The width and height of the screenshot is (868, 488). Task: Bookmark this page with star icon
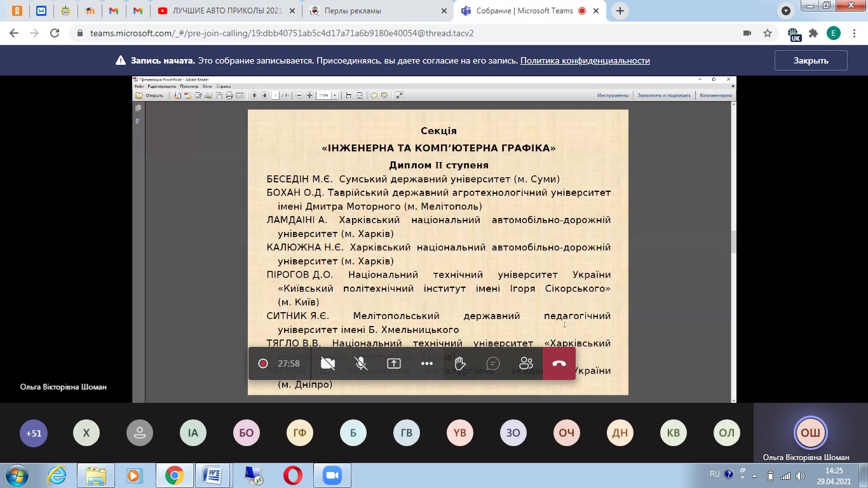point(768,34)
